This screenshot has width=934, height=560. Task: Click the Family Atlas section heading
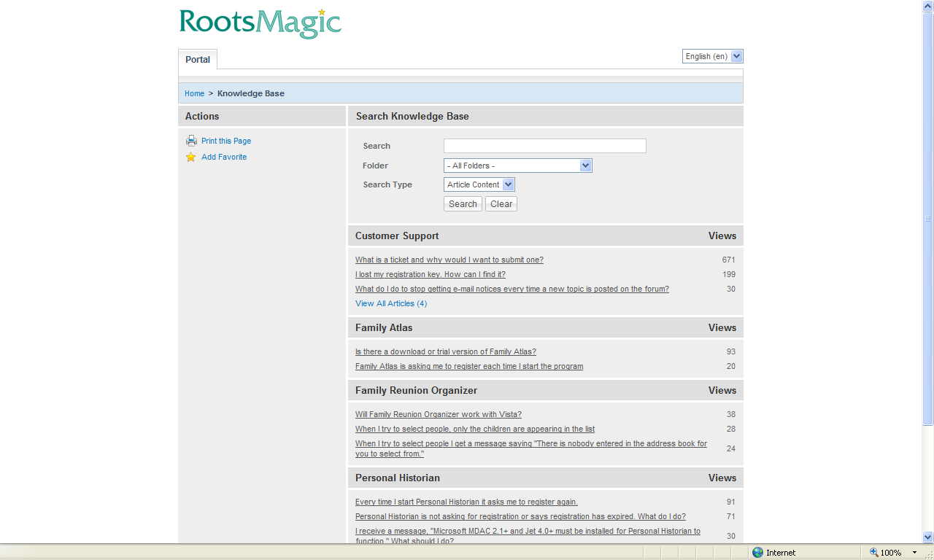coord(384,327)
